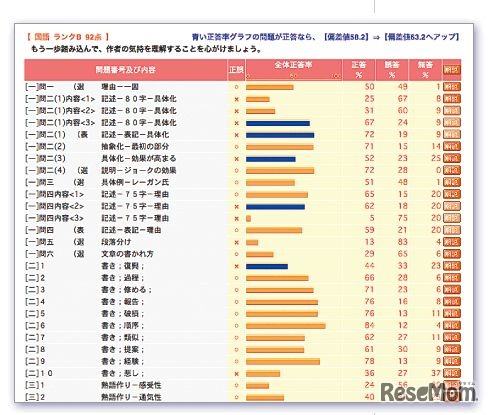
Task: Open 解説 for [二]1 書き；復興 row
Action: (452, 266)
